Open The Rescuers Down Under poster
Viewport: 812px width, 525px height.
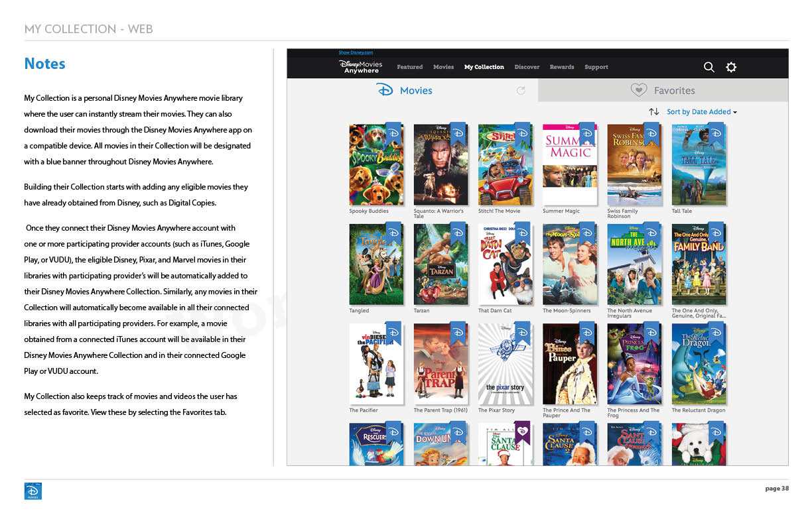440,444
